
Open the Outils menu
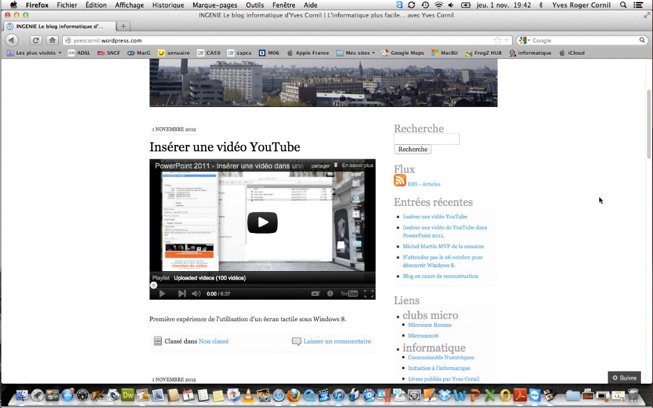coord(254,5)
